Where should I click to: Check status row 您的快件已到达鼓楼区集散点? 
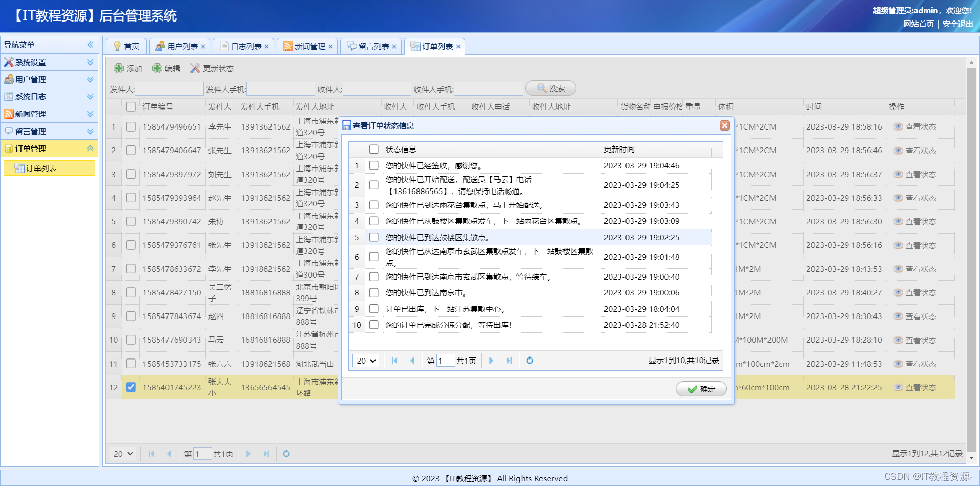click(374, 237)
